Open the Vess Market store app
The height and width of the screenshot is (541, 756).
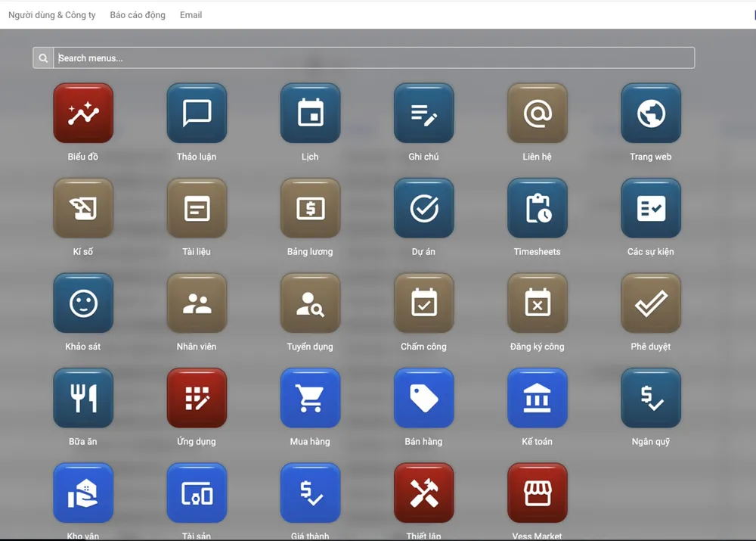coord(537,493)
